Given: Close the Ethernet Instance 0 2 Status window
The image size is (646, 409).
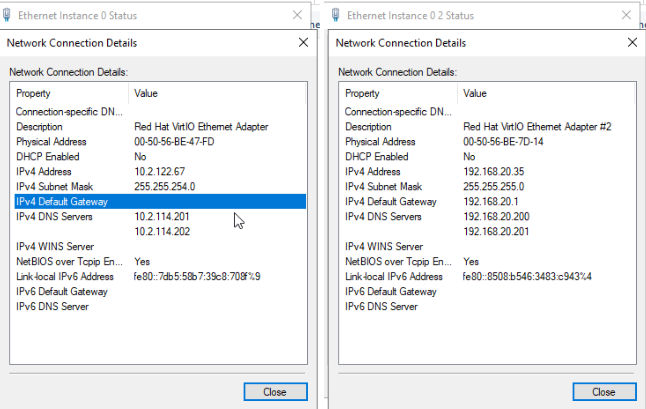Looking at the screenshot, I should 625,16.
